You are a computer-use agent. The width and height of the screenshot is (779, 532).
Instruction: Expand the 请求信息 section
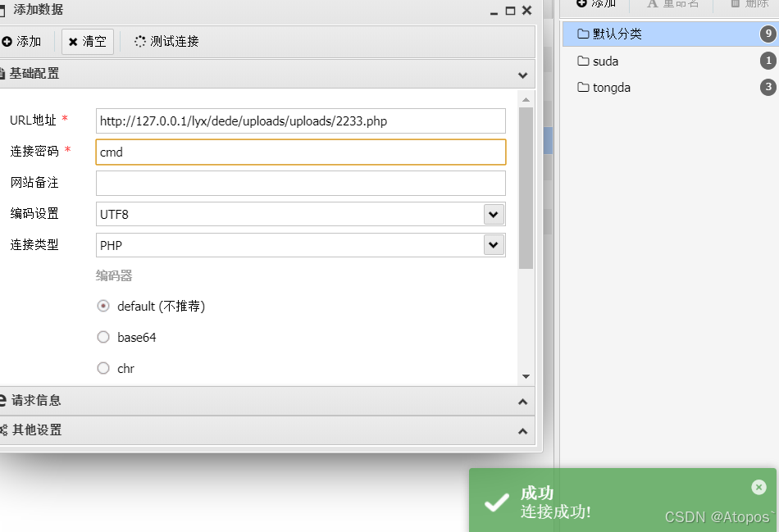point(522,401)
